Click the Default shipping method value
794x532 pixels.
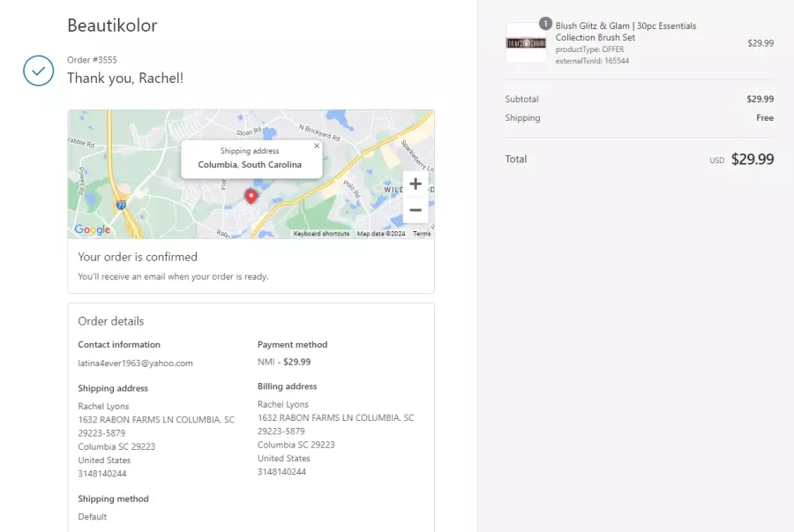[x=92, y=517]
